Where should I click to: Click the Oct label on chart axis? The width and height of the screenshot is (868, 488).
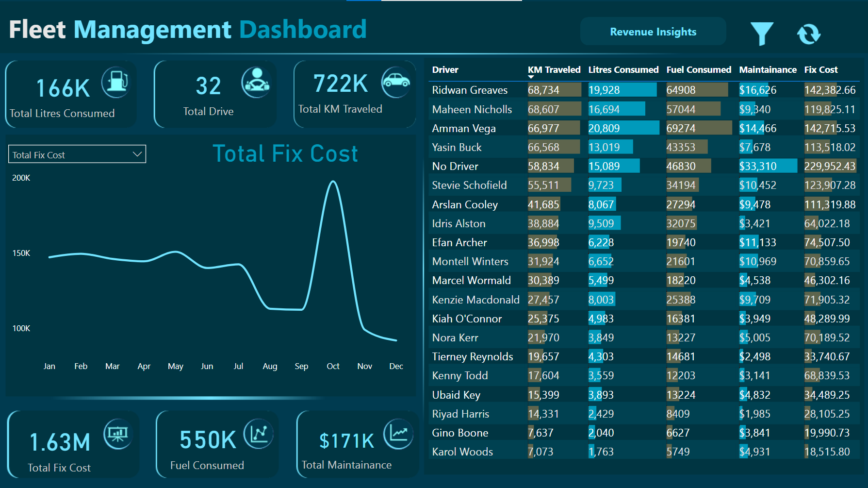[333, 366]
